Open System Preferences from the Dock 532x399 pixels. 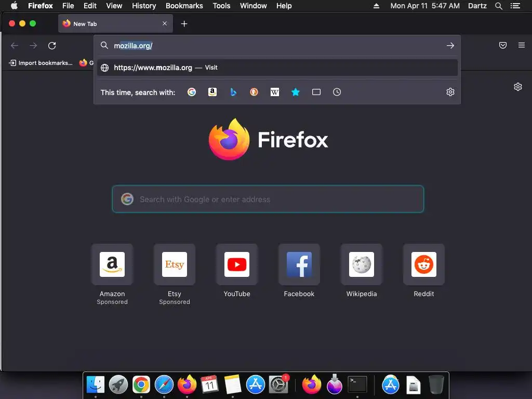278,384
